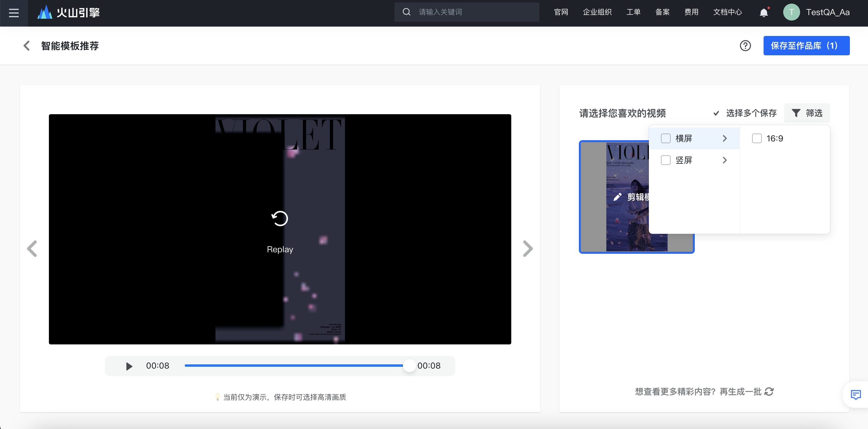The width and height of the screenshot is (868, 429).
Task: Open the 工单 menu
Action: click(633, 12)
